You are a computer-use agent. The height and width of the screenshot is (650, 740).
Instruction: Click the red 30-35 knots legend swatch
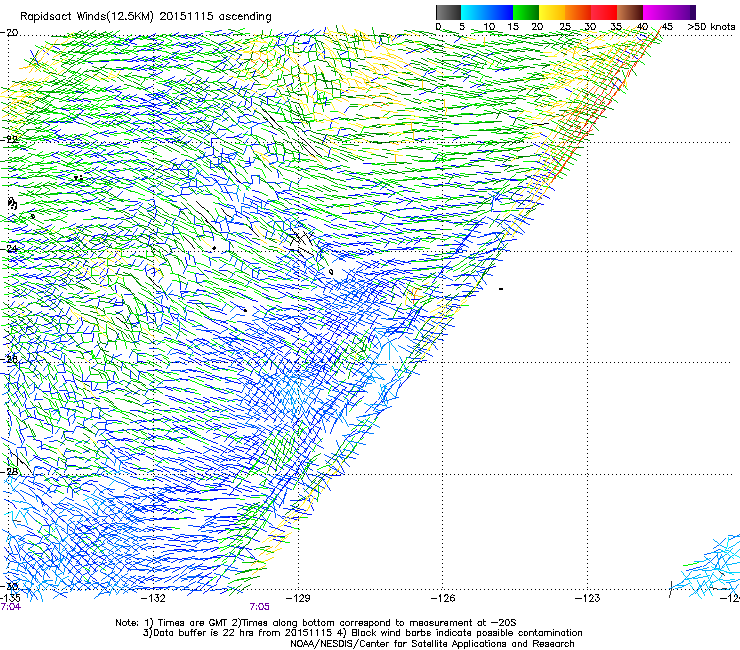click(604, 12)
